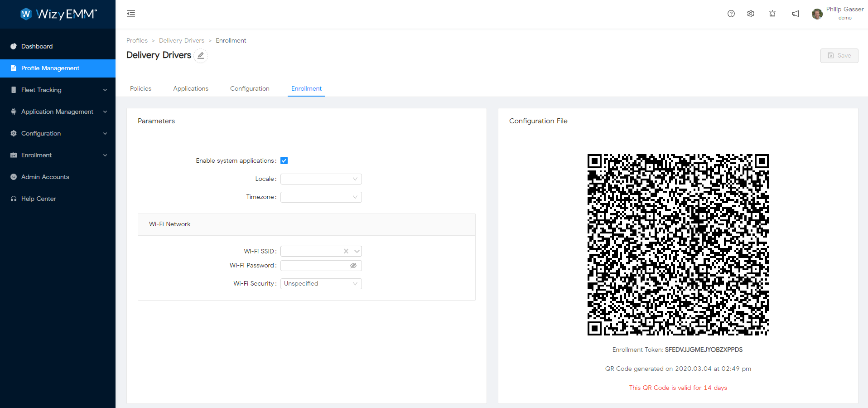Open the Wi-Fi Security Unspecified dropdown

(x=321, y=284)
